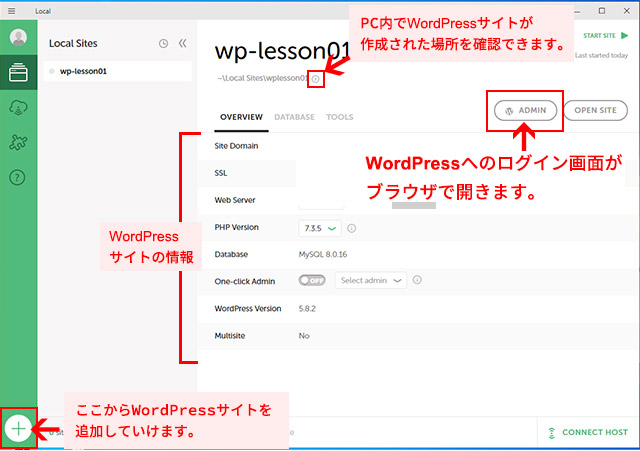Open the Select admin dropdown
Screen dimensions: 640x451
(x=371, y=280)
